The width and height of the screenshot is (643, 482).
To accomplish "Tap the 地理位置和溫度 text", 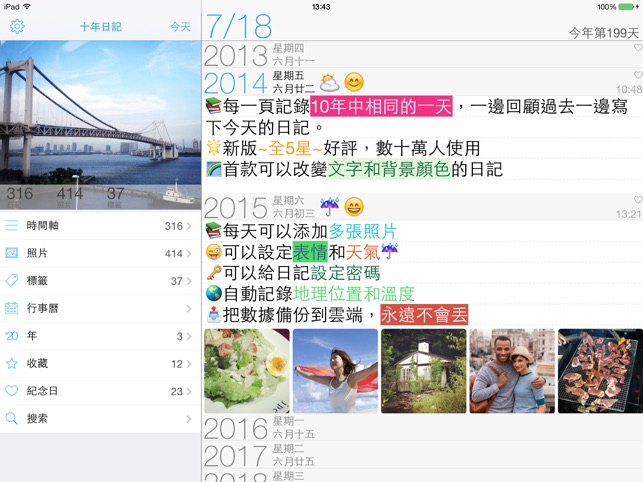I will pyautogui.click(x=354, y=294).
